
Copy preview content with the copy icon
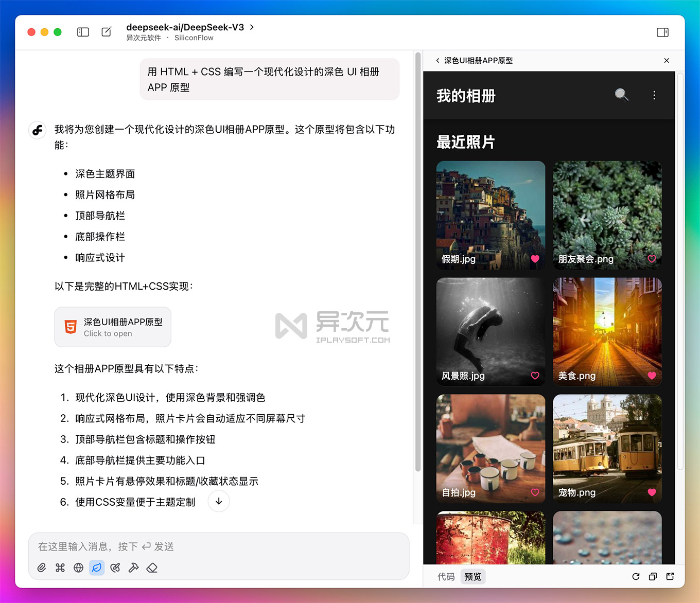[x=653, y=577]
